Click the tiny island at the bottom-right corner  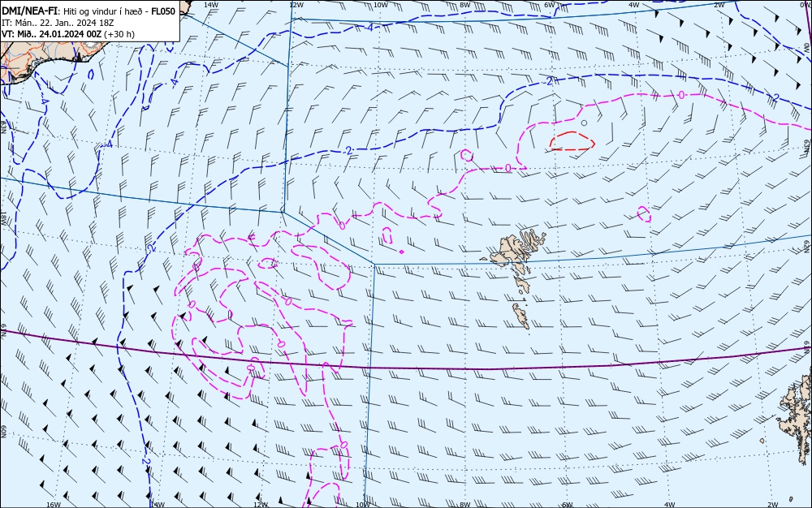click(791, 499)
